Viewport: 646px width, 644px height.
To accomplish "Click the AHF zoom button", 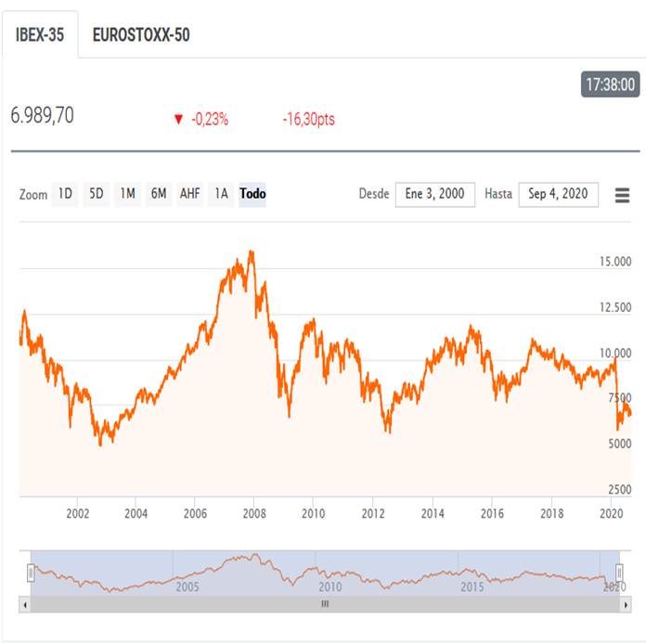I will [190, 194].
